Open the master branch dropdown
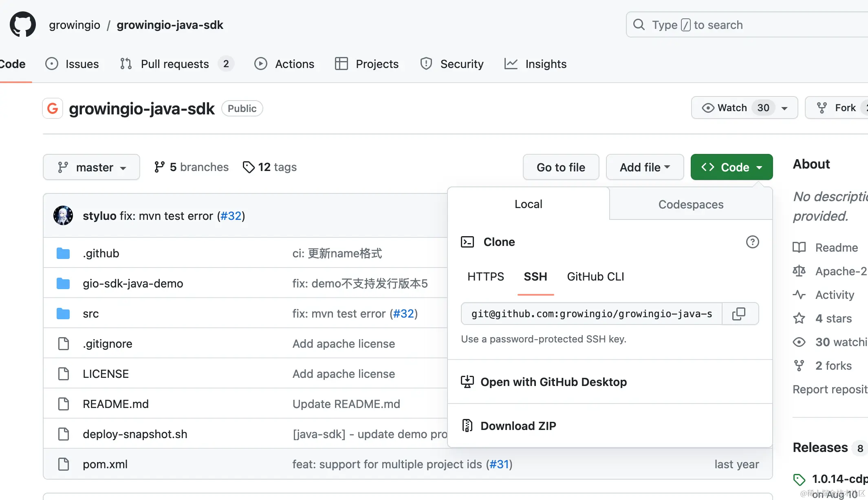This screenshot has height=500, width=868. click(x=91, y=167)
